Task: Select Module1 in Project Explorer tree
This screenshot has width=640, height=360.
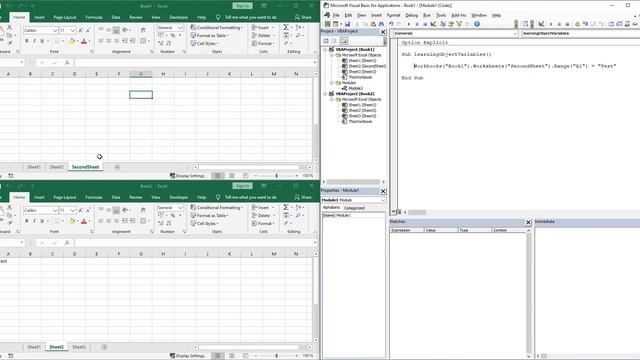Action: click(355, 88)
